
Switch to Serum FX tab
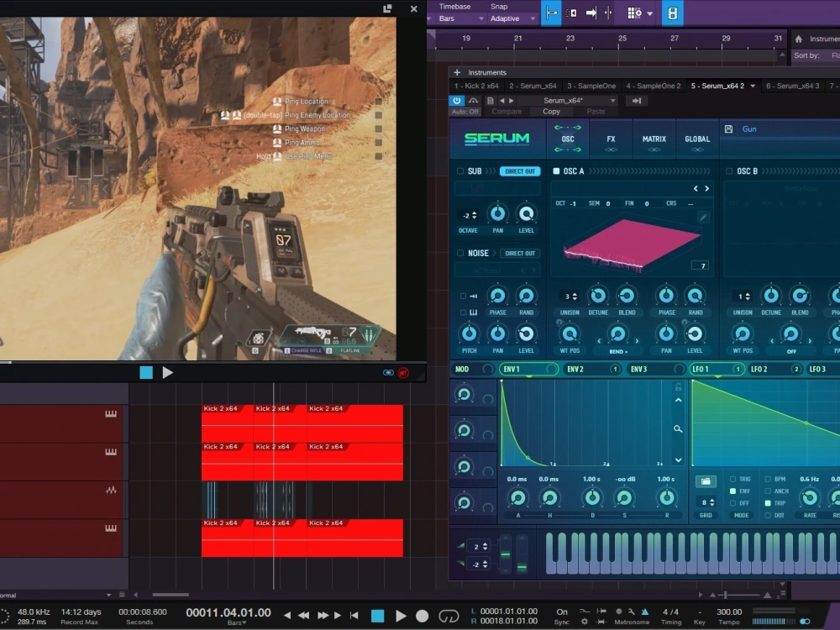(x=611, y=139)
